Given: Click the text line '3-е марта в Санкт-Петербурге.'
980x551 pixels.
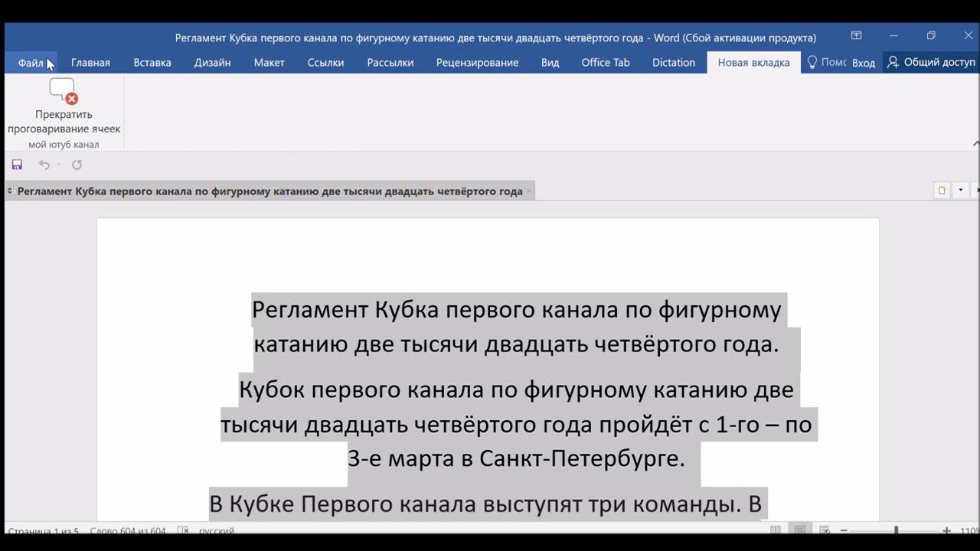Looking at the screenshot, I should coord(516,458).
